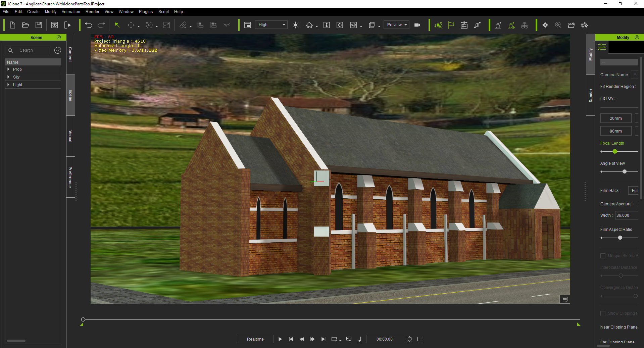644x348 pixels.
Task: Click the Home camera view icon
Action: coord(309,25)
